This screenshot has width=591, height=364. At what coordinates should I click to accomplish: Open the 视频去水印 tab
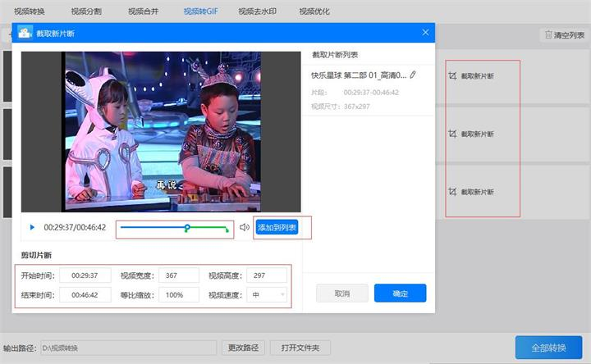tap(258, 11)
